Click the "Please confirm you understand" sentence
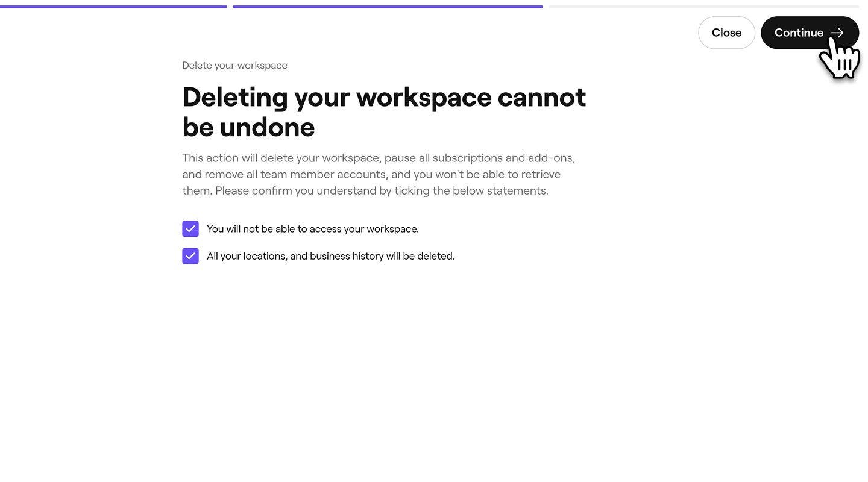868x482 pixels. 382,190
